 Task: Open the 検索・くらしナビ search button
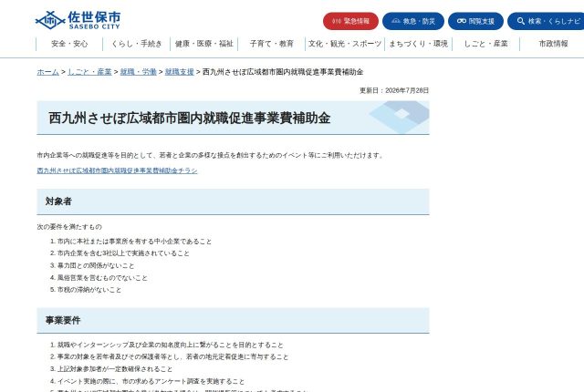coord(546,21)
